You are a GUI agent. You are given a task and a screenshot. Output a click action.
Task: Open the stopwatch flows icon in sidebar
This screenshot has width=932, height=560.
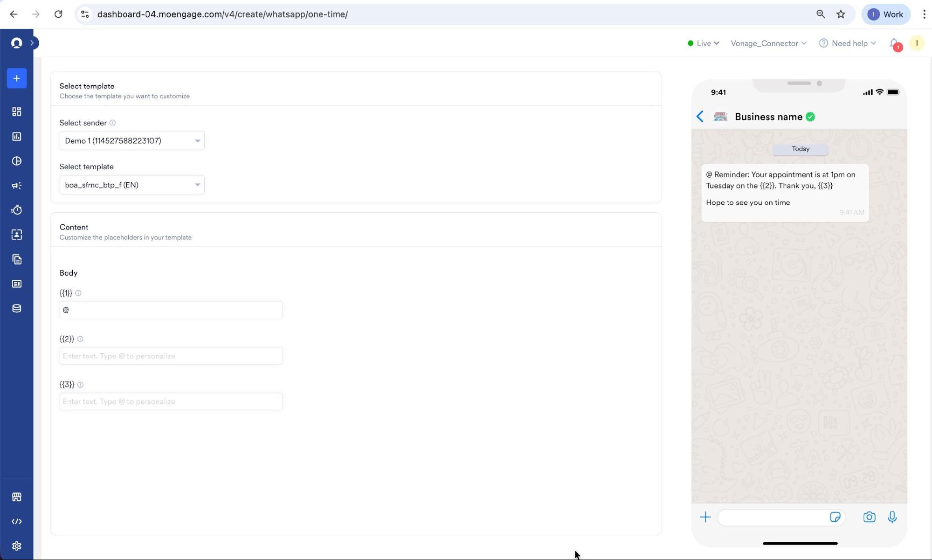click(17, 210)
